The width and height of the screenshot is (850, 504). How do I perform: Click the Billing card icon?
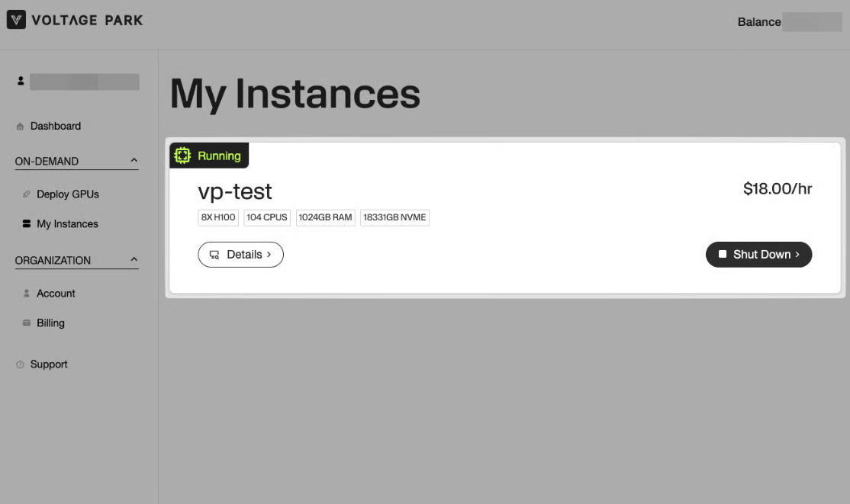[27, 323]
